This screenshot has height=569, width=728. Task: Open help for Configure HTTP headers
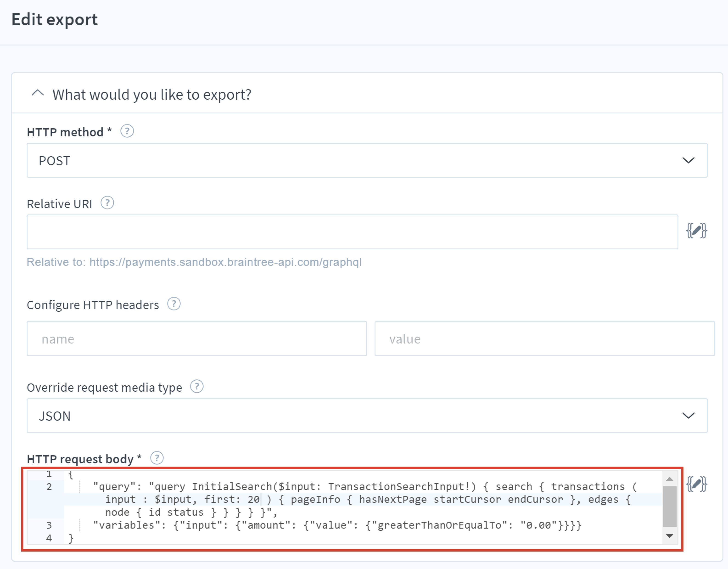coord(174,304)
